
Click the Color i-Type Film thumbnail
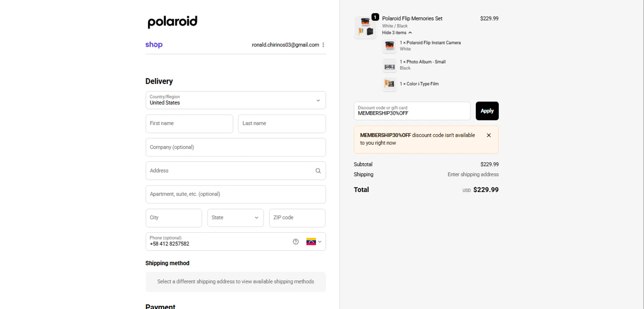[389, 84]
